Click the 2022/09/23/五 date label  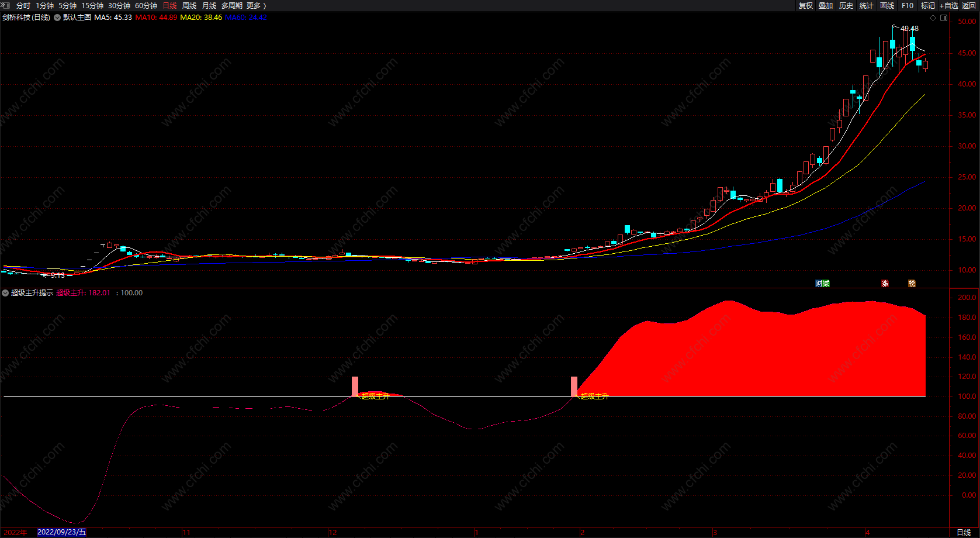tap(61, 532)
